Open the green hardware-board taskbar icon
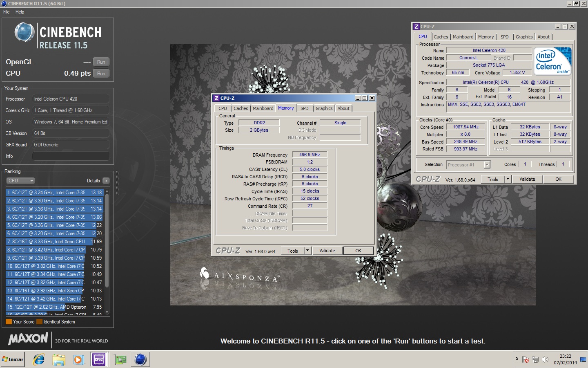This screenshot has width=588, height=368. 120,360
